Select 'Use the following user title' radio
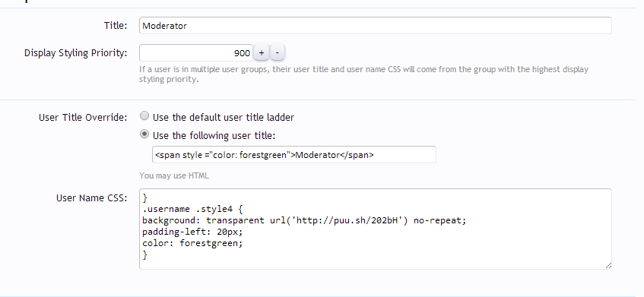This screenshot has width=644, height=297. coord(144,134)
